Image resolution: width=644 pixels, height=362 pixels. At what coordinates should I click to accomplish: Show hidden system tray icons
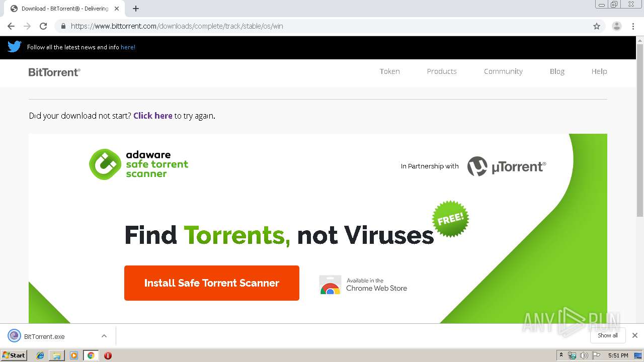coord(561,355)
